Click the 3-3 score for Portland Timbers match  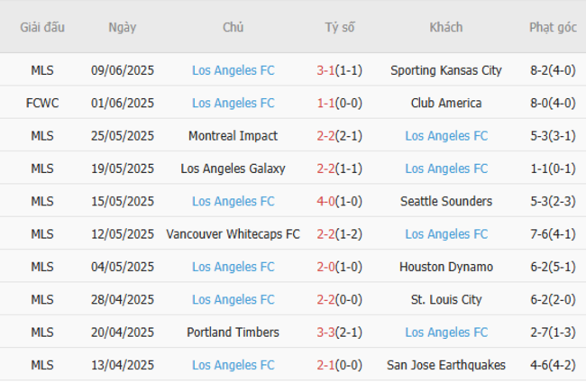click(326, 333)
